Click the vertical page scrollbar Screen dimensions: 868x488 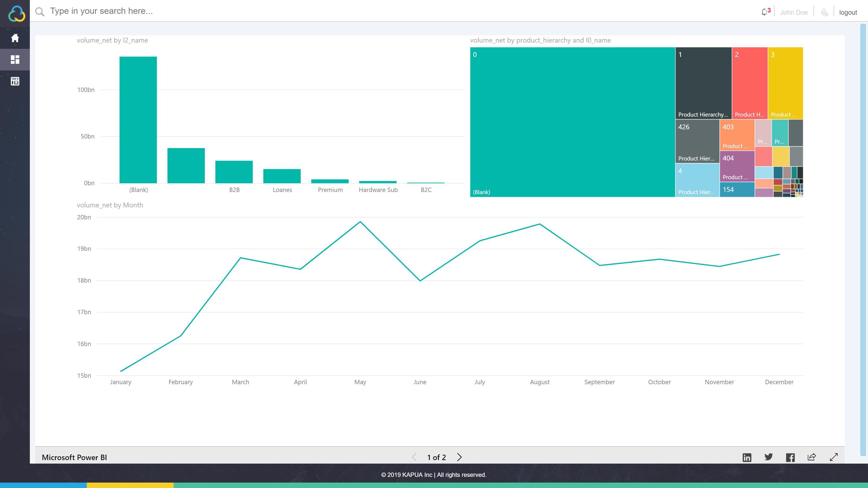click(x=863, y=239)
